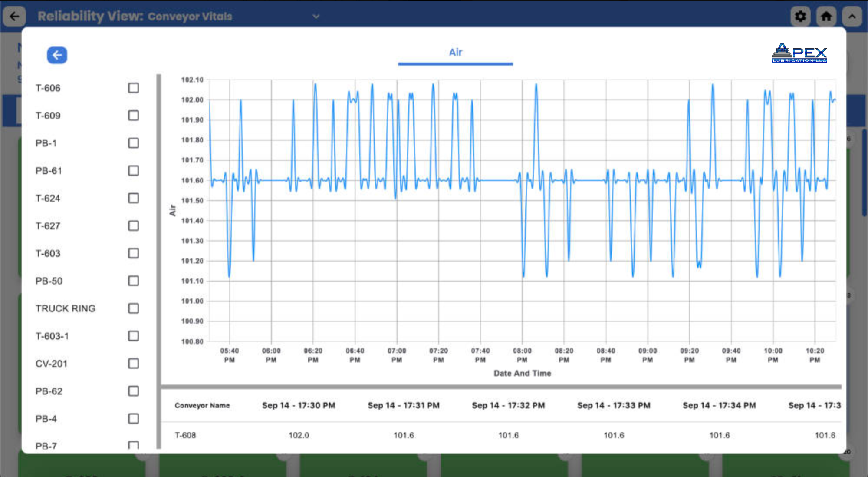Click the T-608 table row name

coord(185,435)
